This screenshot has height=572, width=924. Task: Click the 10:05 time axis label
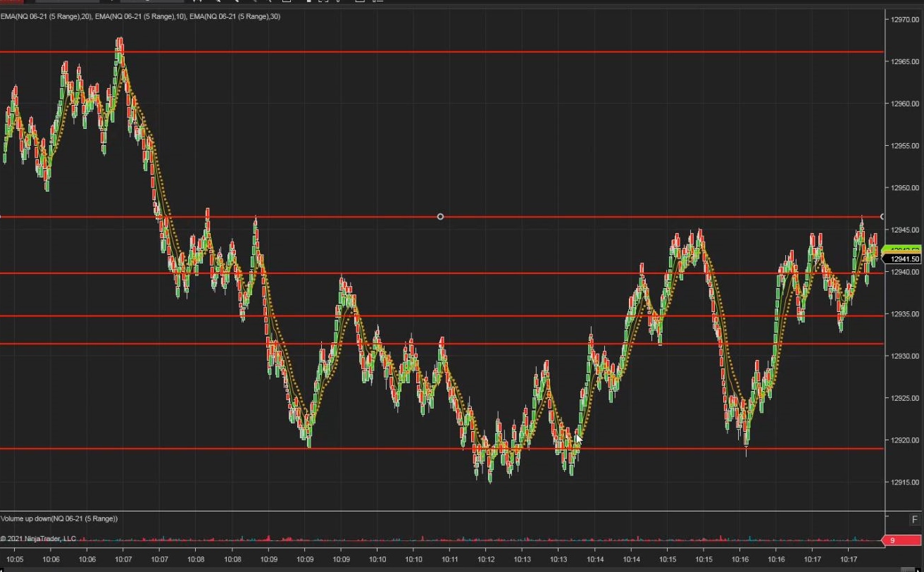14,560
